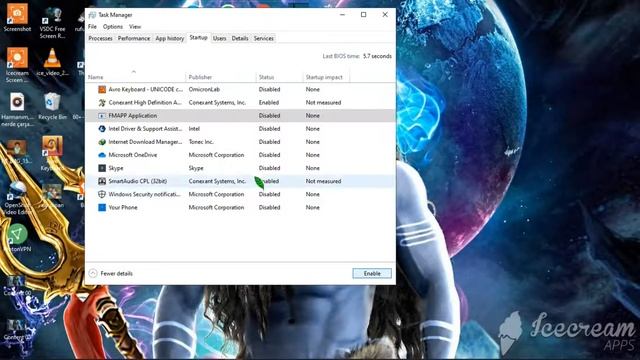Click the SmartAudio CPL icon
The width and height of the screenshot is (640, 360).
coord(102,181)
